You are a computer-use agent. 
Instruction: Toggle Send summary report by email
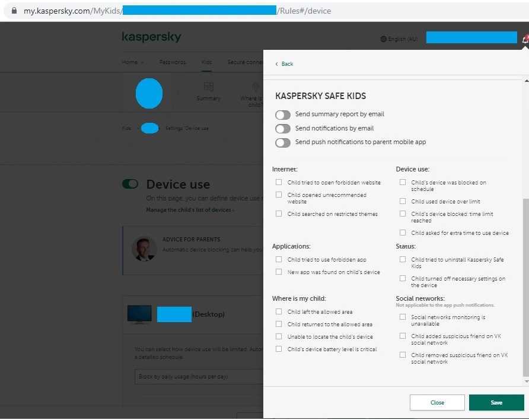[x=283, y=114]
